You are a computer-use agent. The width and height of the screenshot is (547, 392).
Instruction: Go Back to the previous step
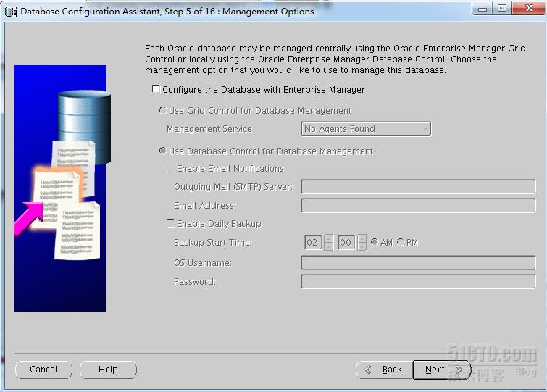click(385, 370)
